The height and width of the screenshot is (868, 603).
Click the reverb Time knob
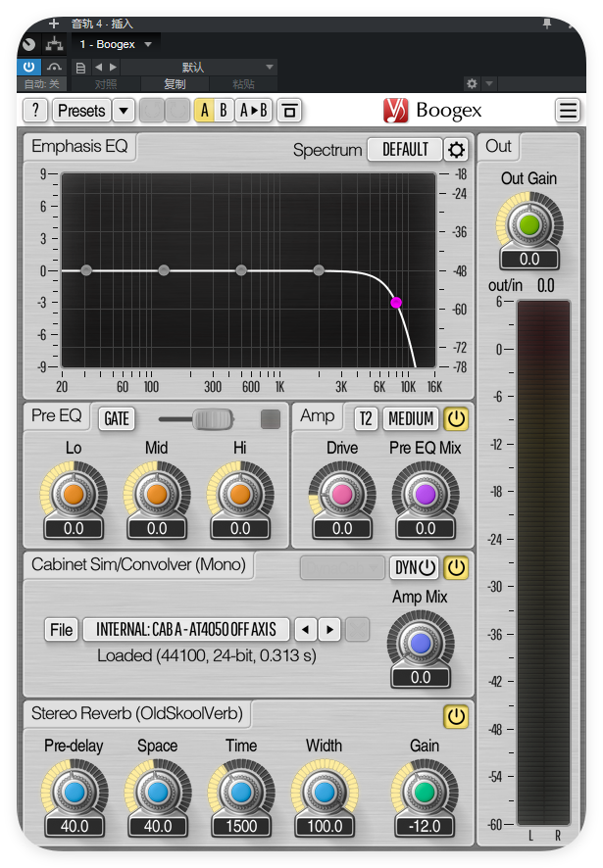point(241,792)
